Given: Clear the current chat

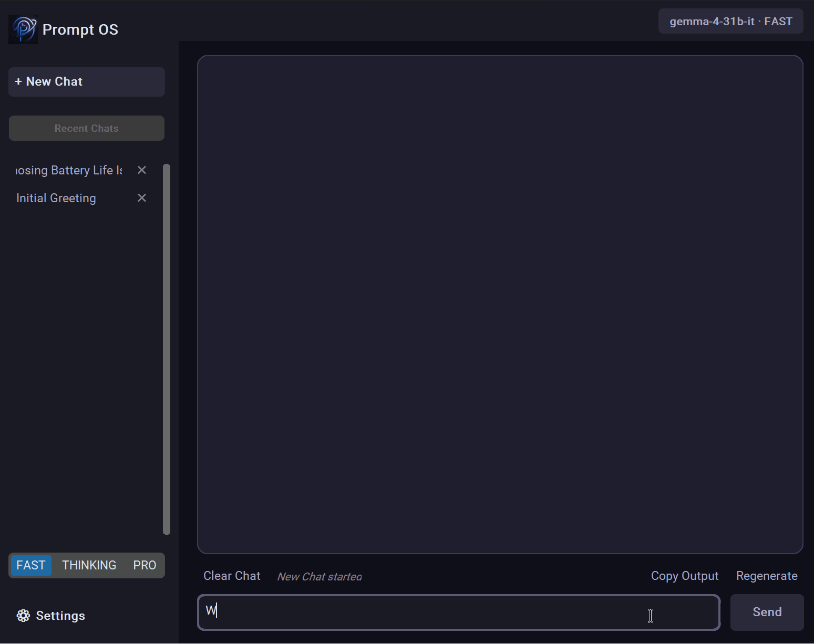Looking at the screenshot, I should click(x=232, y=576).
